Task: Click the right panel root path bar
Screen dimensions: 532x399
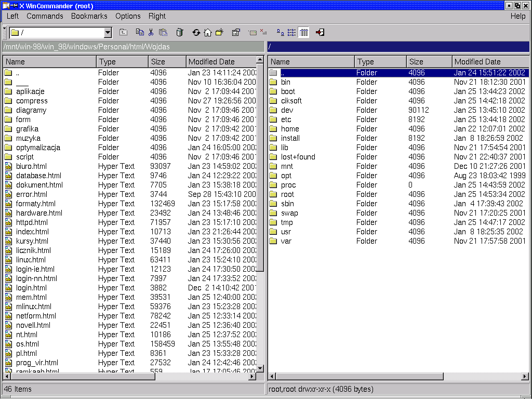Action: coord(398,47)
